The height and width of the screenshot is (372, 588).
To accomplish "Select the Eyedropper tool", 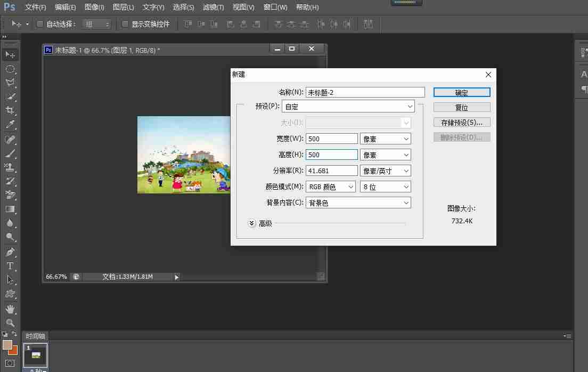I will [10, 124].
